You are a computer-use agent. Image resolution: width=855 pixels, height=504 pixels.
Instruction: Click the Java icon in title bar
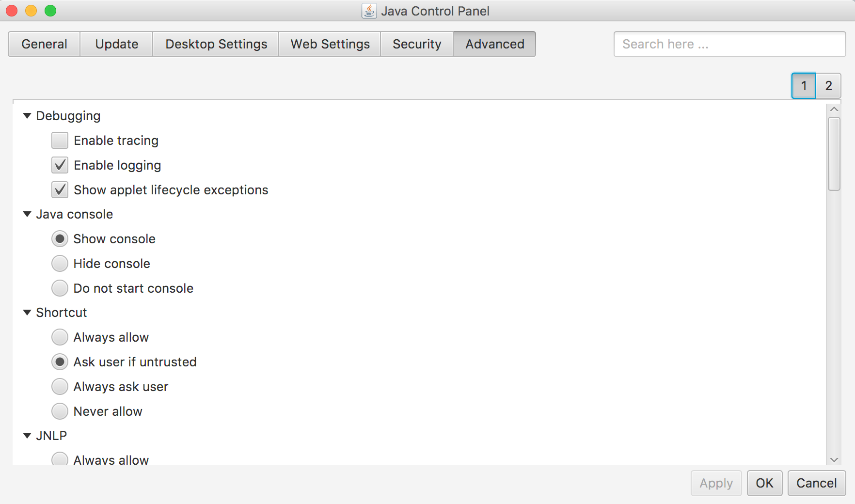pyautogui.click(x=369, y=11)
